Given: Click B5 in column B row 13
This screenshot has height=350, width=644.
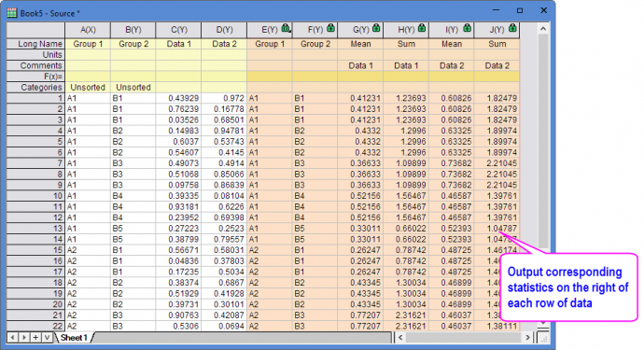Looking at the screenshot, I should [133, 229].
